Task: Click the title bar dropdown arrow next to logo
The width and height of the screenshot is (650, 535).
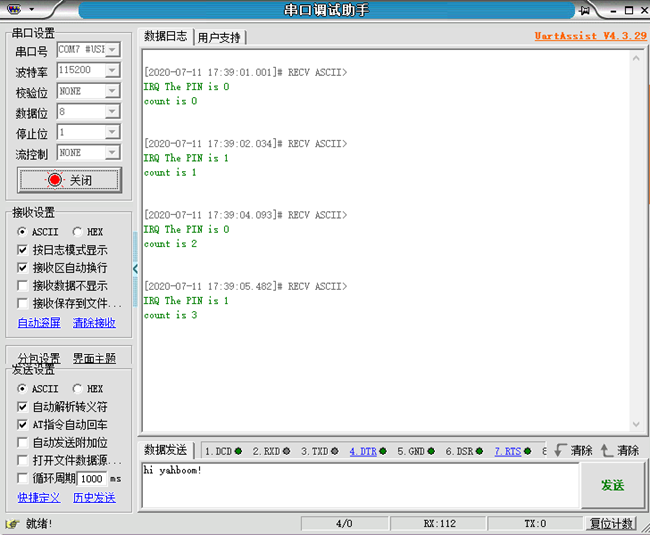Action: pyautogui.click(x=32, y=9)
